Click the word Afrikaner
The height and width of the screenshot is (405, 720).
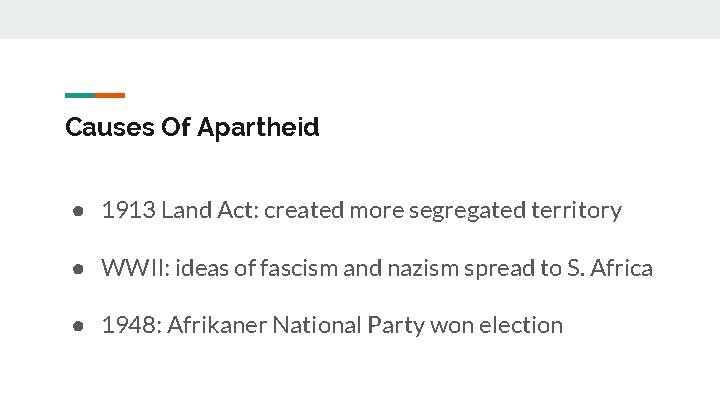pyautogui.click(x=217, y=325)
